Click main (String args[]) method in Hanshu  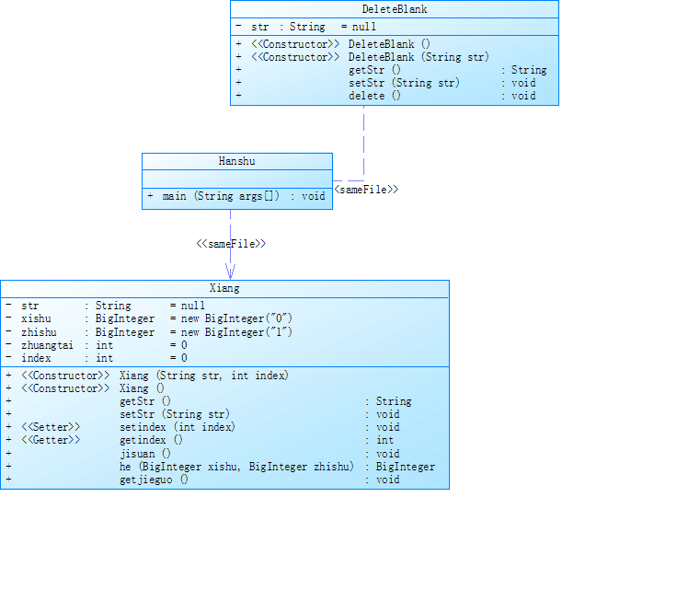click(x=236, y=196)
